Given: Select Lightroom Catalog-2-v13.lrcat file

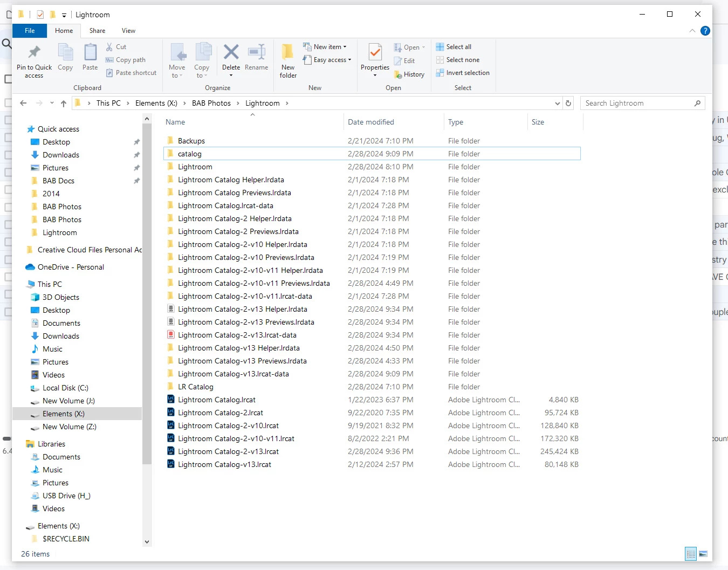Looking at the screenshot, I should pyautogui.click(x=229, y=451).
